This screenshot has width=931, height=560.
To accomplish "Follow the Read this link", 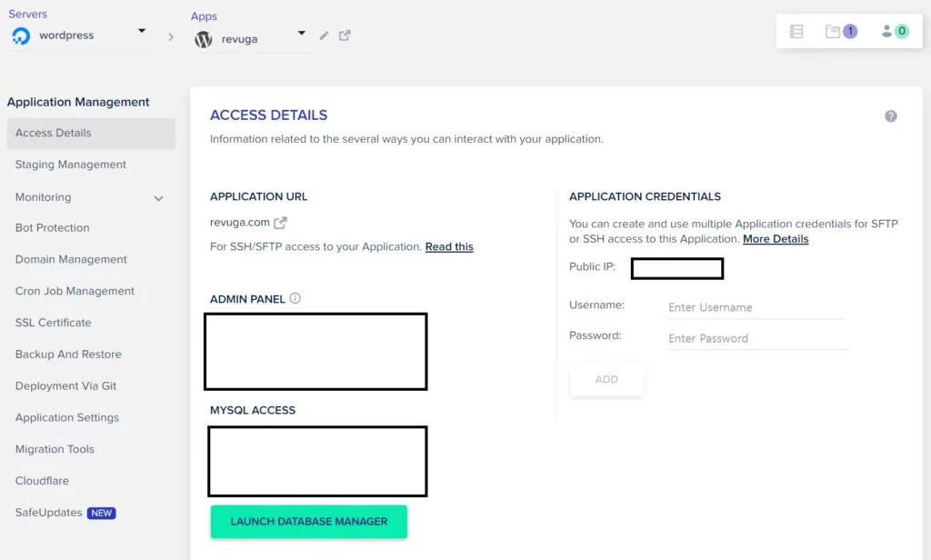I will coord(449,246).
